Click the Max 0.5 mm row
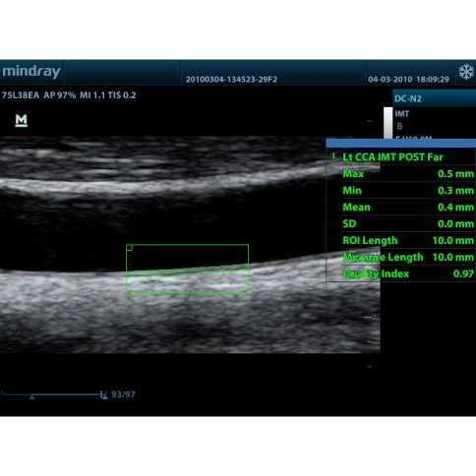The width and height of the screenshot is (476, 476). (408, 174)
